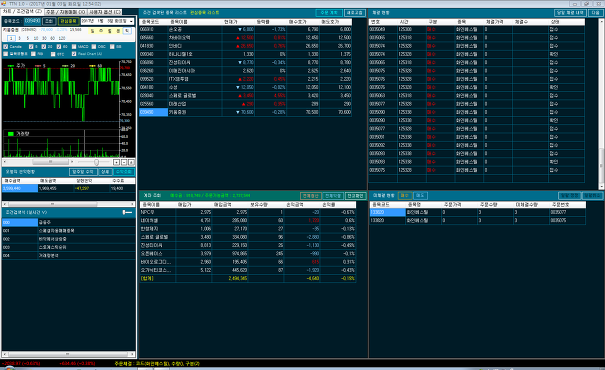Viewport: 605px width, 370px height.
Task: Click the bottom-left panel horizontal scrollbar
Action: pos(68,353)
